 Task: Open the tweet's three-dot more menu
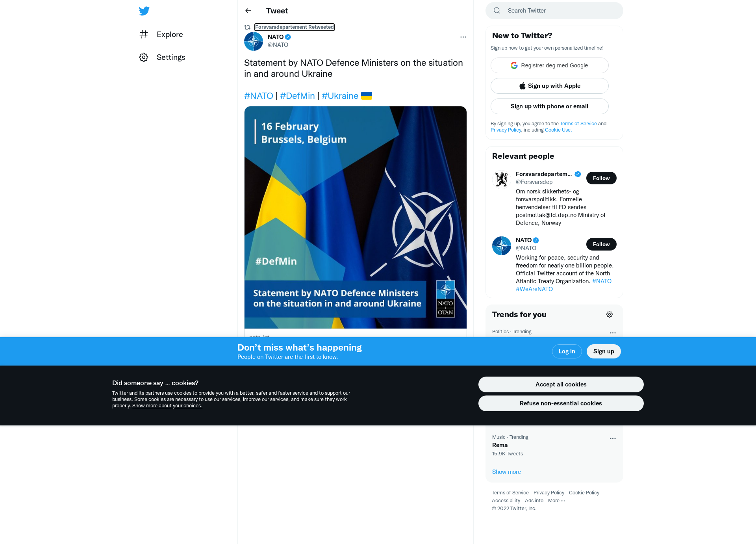463,37
